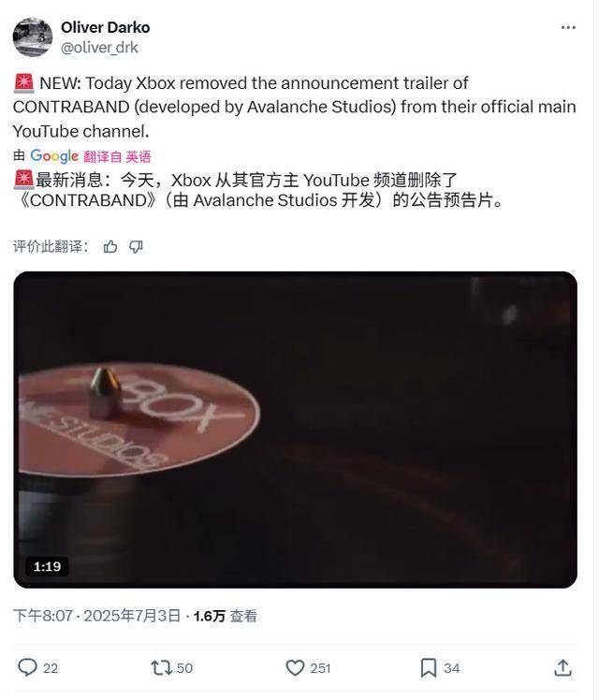Image resolution: width=599 pixels, height=700 pixels.
Task: Open the three-dot more options menu
Action: [x=568, y=28]
